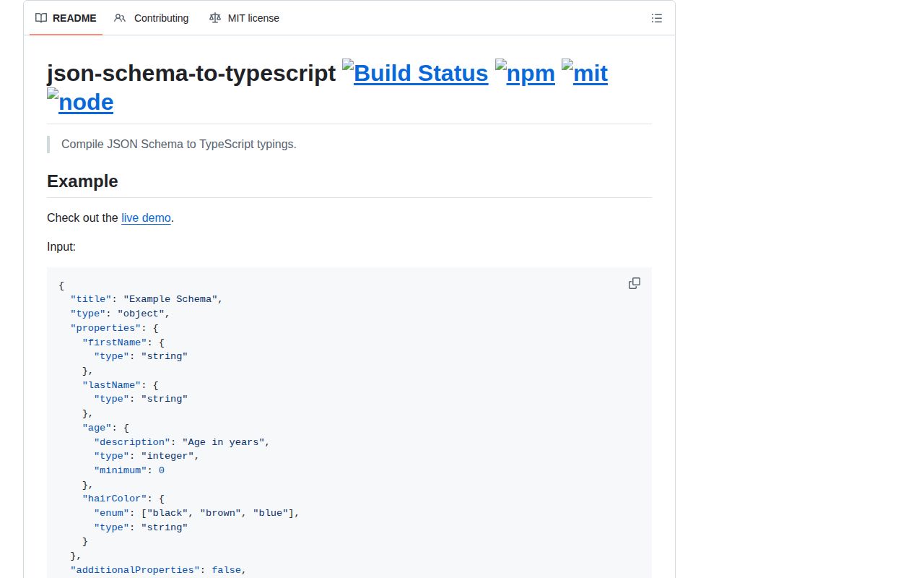Click the "Age in years" description value
The image size is (924, 578).
(x=223, y=441)
